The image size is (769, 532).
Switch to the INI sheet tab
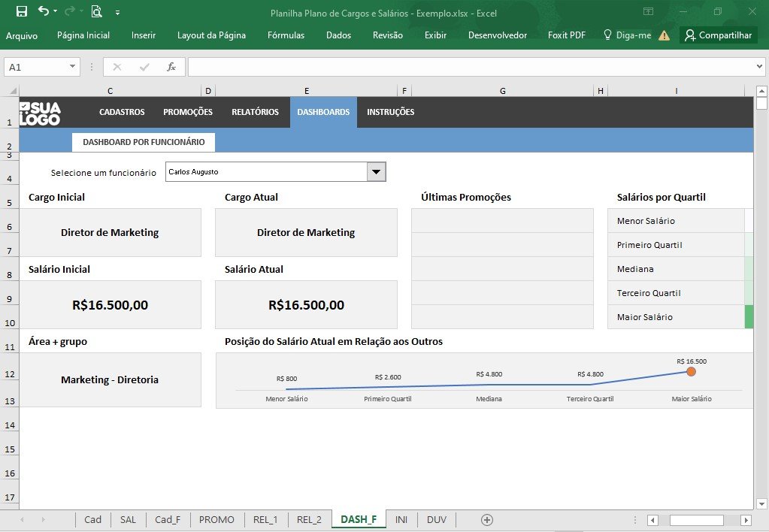point(401,520)
